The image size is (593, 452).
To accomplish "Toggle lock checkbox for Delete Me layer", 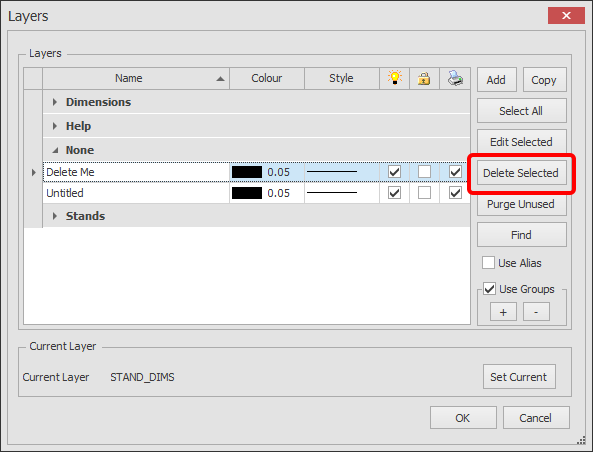I will point(424,172).
